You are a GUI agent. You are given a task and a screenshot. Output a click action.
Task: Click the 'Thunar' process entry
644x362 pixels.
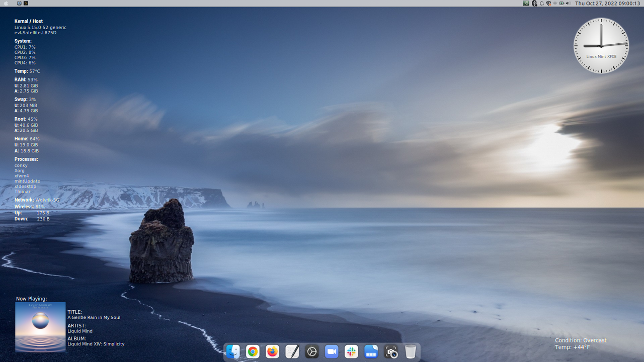[x=23, y=192]
